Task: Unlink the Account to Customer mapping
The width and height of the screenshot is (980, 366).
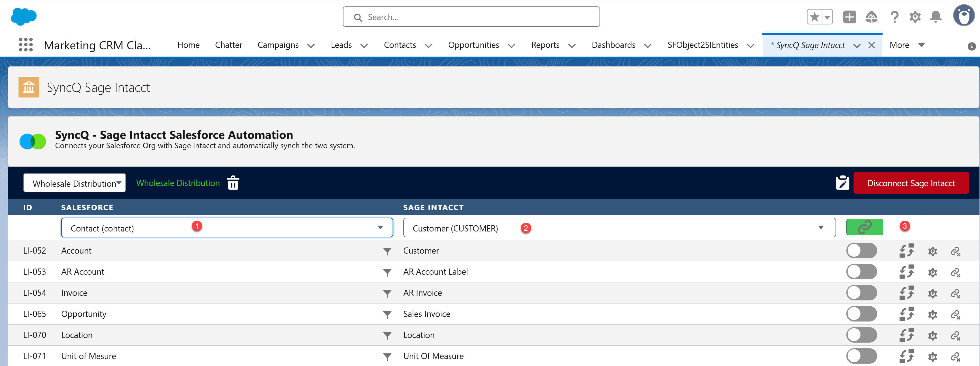Action: coord(955,252)
